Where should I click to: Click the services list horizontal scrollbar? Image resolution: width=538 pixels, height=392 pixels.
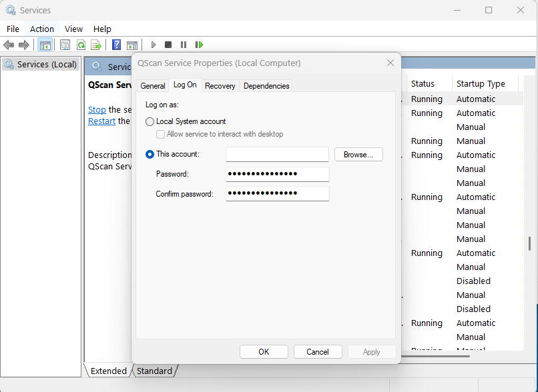pos(435,357)
